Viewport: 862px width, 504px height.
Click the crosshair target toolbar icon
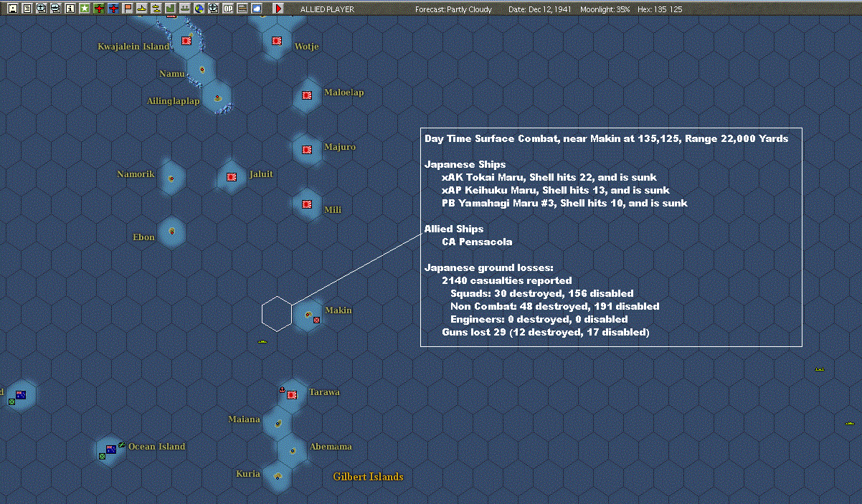213,9
